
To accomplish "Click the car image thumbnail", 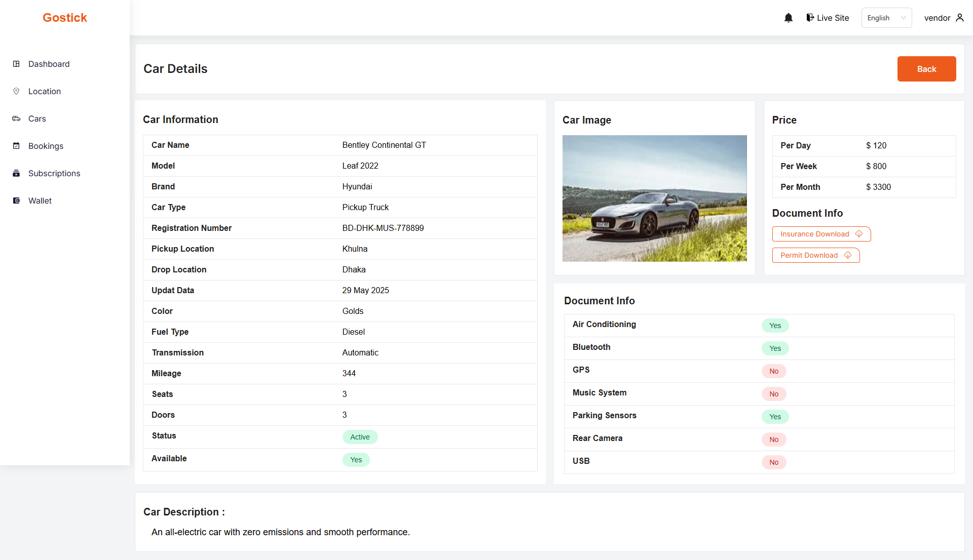I will [654, 198].
